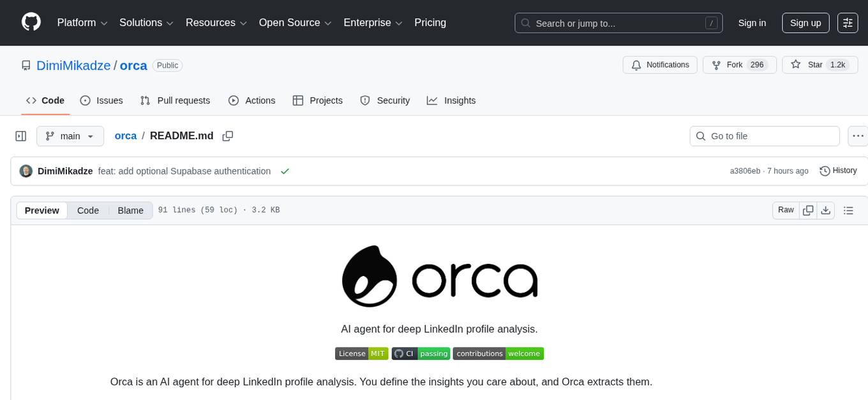This screenshot has height=400, width=868.
Task: Collapse the file tree side panel icon
Action: [x=20, y=135]
